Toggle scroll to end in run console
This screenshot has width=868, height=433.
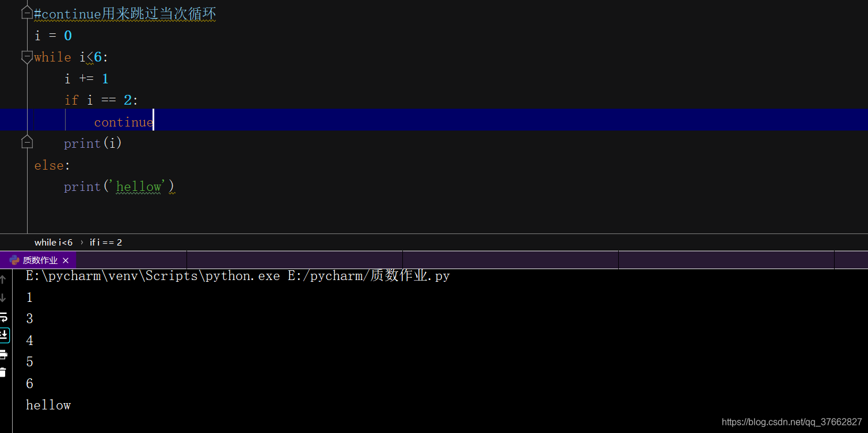pyautogui.click(x=3, y=335)
